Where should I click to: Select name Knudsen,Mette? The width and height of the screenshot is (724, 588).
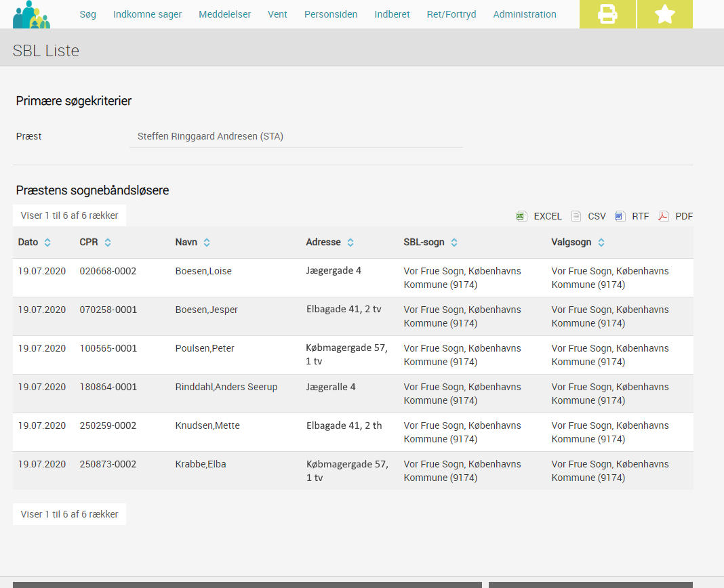coord(207,425)
